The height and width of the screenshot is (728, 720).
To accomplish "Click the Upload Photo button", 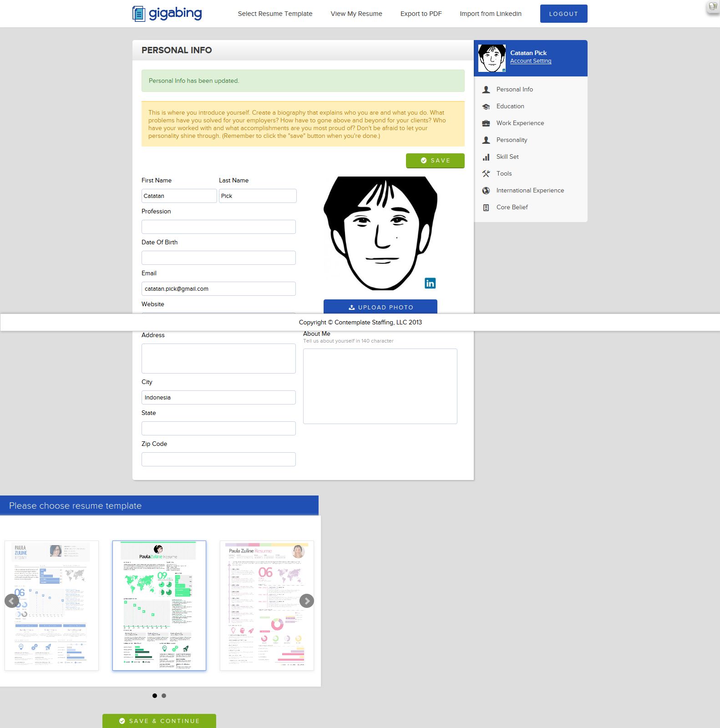I will point(380,307).
